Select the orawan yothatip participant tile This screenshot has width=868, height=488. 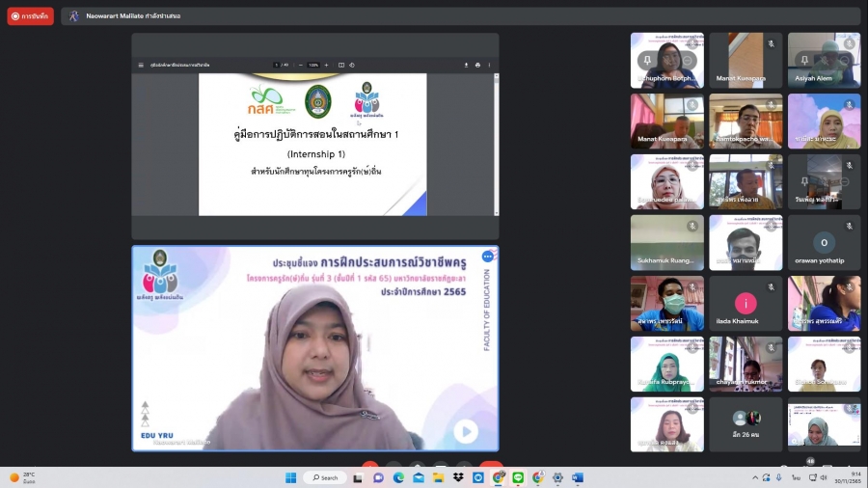pos(824,243)
